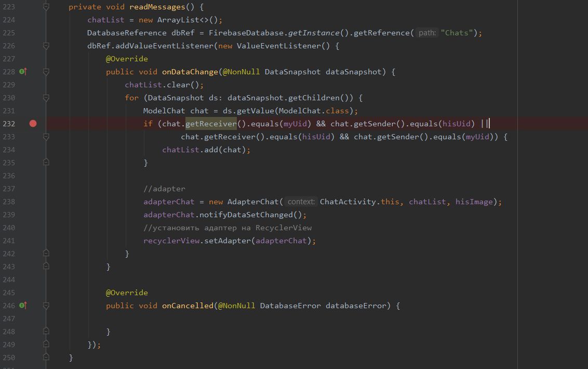Click the onCancelled method name
The height and width of the screenshot is (369, 588).
[188, 306]
